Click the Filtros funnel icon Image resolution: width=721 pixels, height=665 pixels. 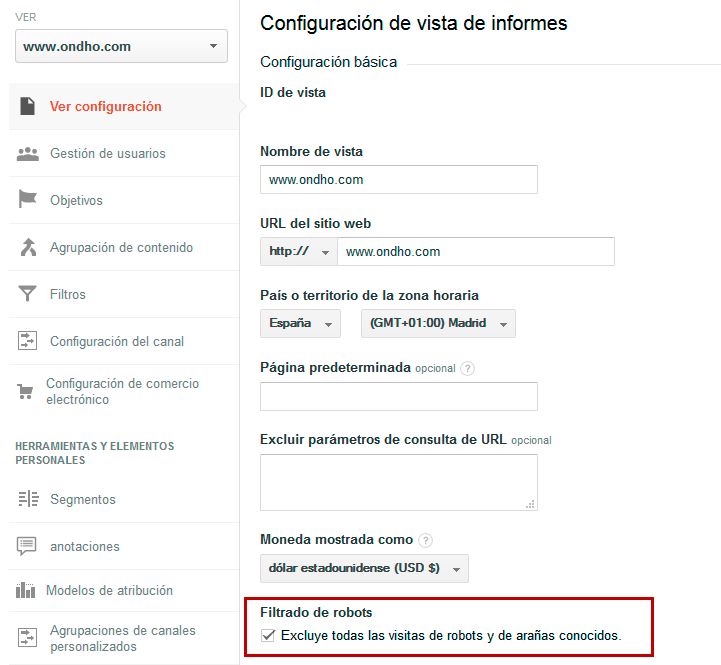pos(27,293)
